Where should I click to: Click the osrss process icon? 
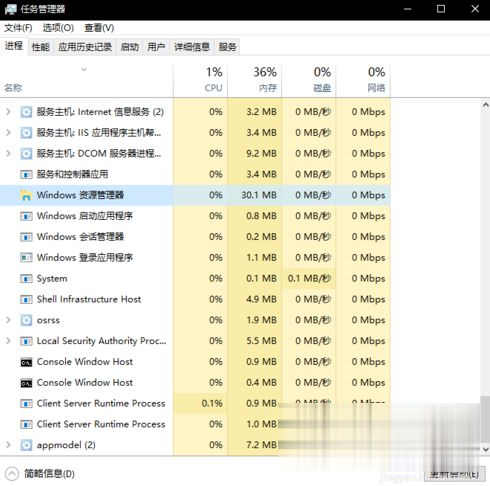click(26, 320)
